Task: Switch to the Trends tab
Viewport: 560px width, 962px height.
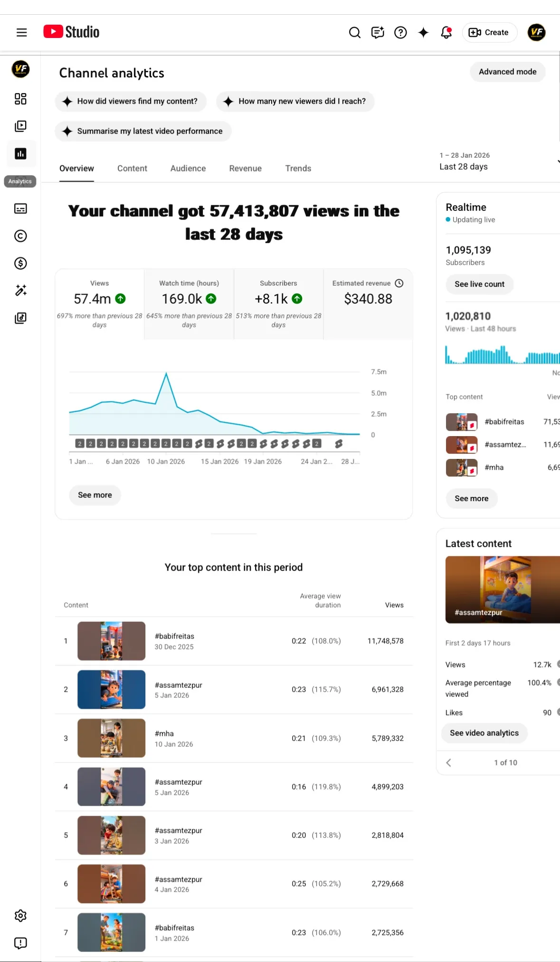Action: (x=298, y=169)
